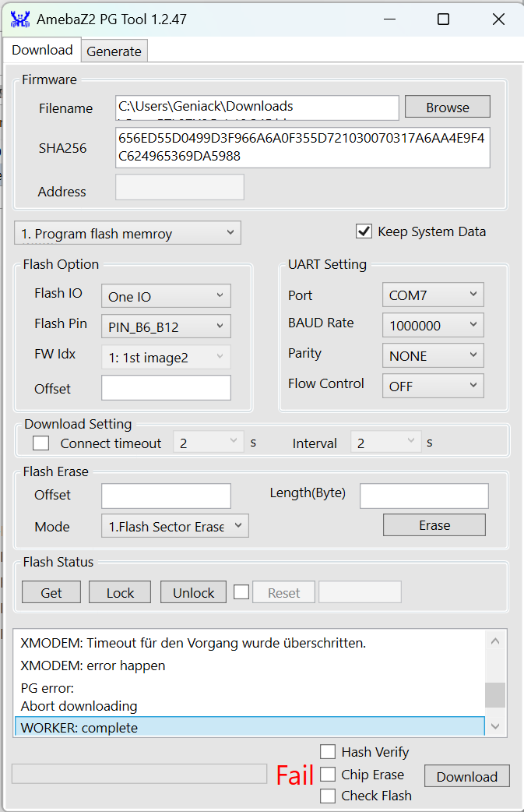
Task: Click the Flash Erase Offset input field
Action: click(x=166, y=496)
